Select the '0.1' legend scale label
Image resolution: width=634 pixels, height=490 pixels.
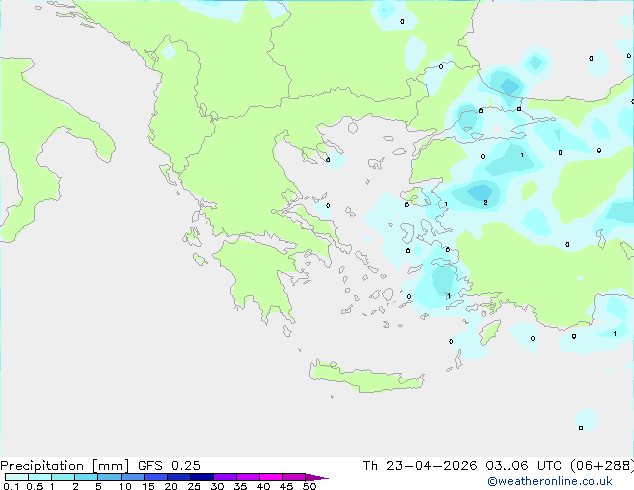[x=11, y=486]
